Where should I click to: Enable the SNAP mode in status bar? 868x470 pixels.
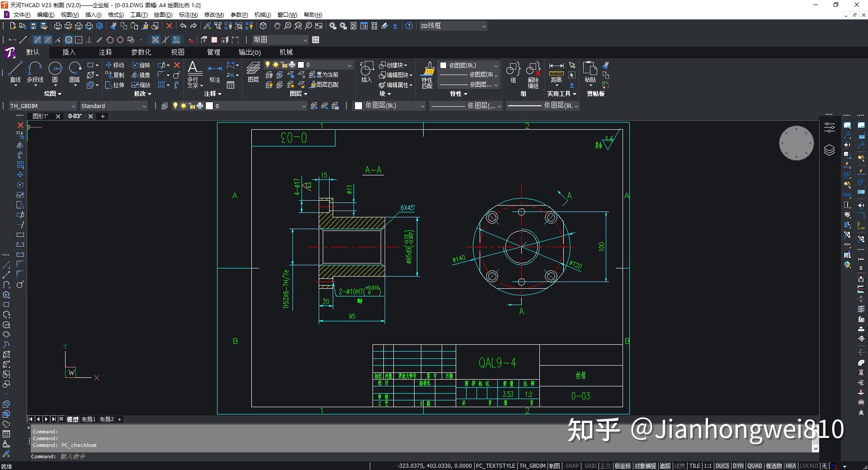pos(571,466)
